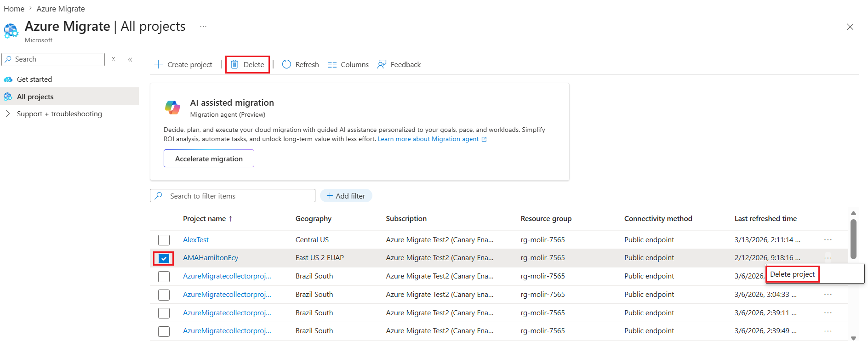This screenshot has width=868, height=341.
Task: Click the Azure Migrate breadcrumb
Action: tap(61, 9)
